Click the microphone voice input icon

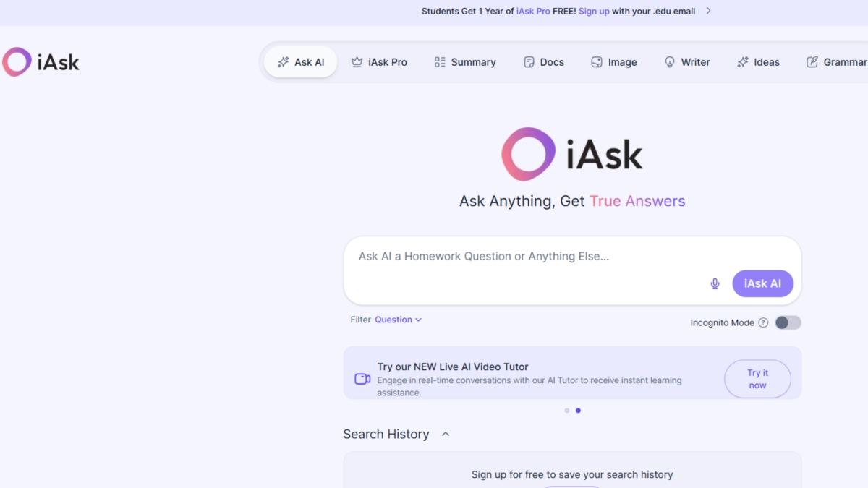point(715,283)
